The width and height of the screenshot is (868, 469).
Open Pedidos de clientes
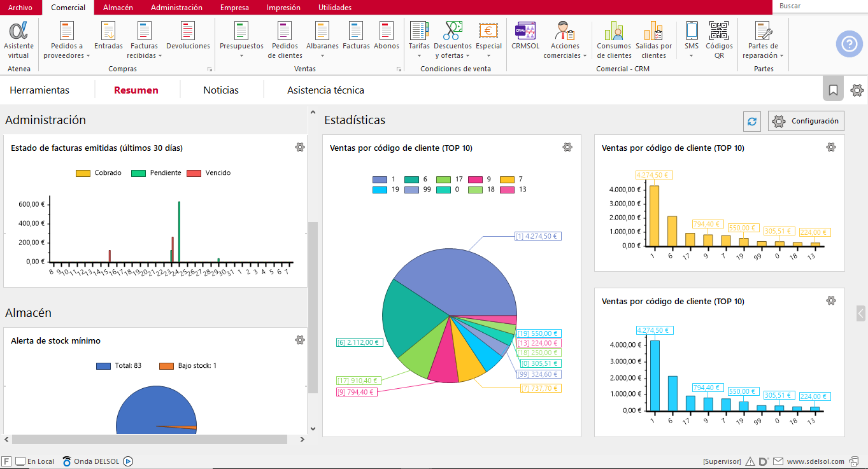(285, 41)
